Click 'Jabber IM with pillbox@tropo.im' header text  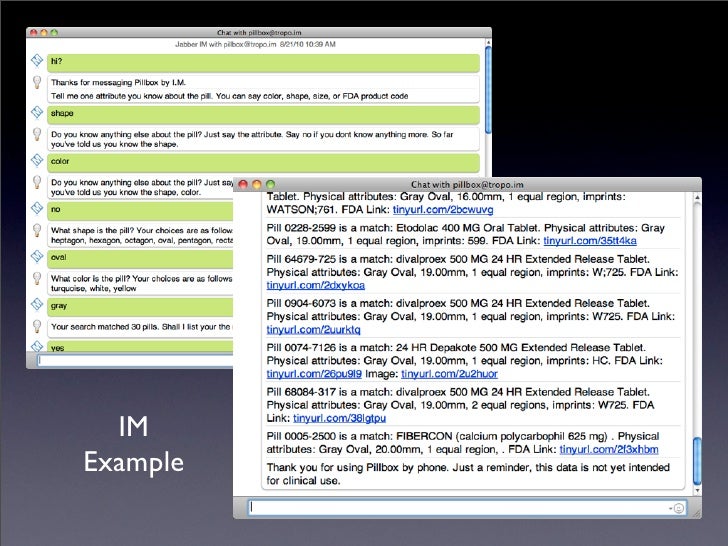[x=226, y=44]
